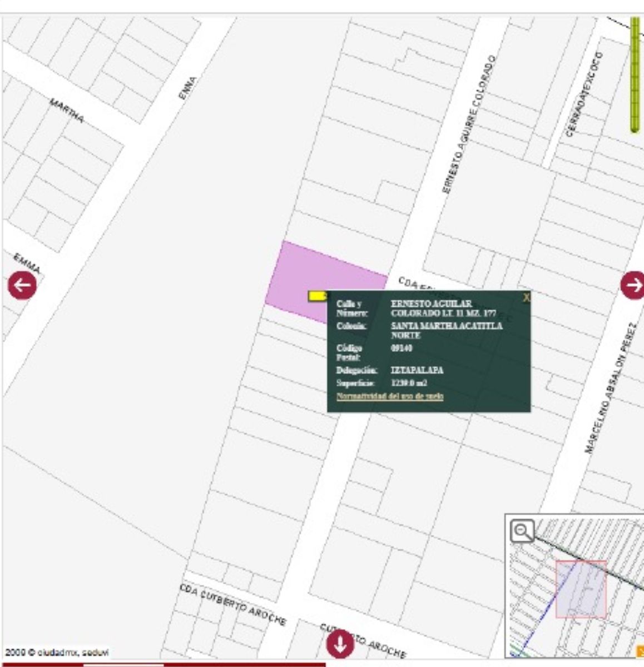Viewport: 644px width, 667px height.
Task: Click the SANTA MARTHA ACATITLA NORTE colonia text
Action: (447, 330)
